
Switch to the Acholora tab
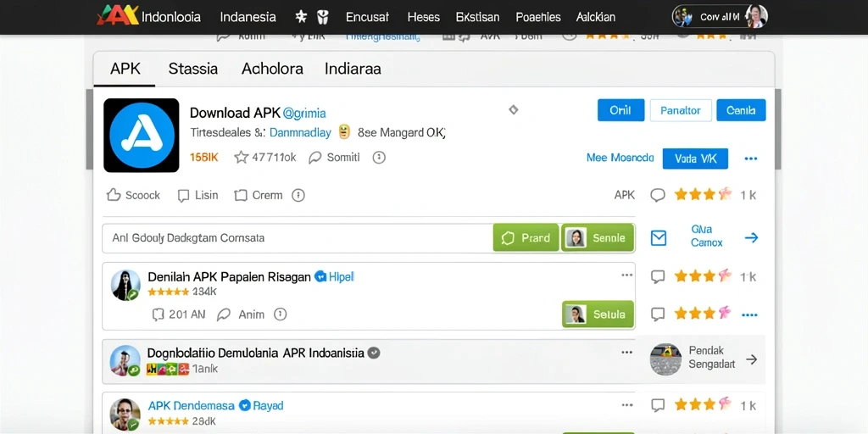(x=272, y=70)
